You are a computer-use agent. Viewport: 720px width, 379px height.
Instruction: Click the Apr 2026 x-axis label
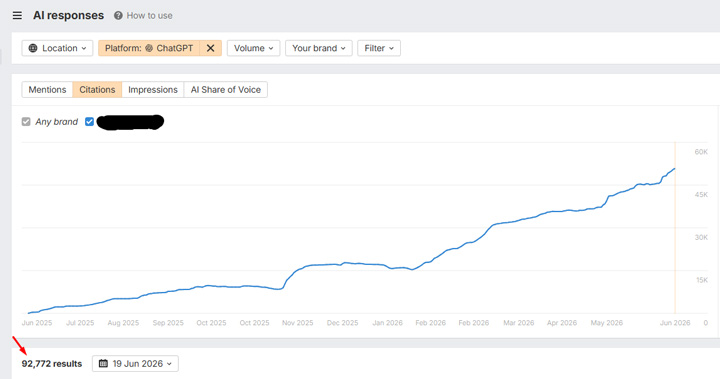tap(562, 323)
